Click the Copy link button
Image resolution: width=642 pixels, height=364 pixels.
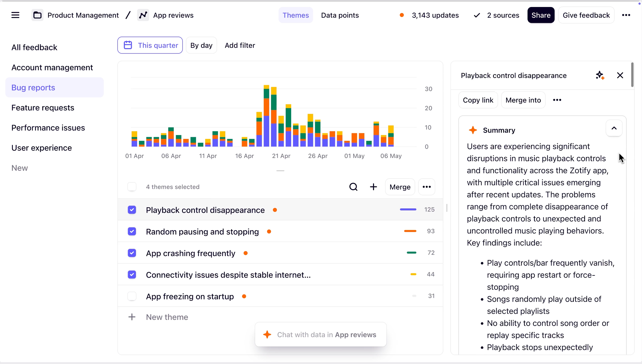[478, 100]
